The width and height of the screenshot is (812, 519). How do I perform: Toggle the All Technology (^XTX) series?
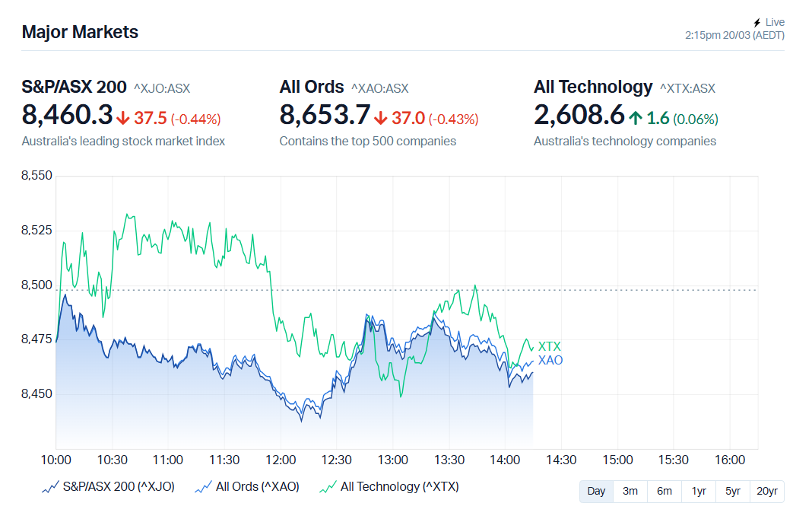(x=399, y=487)
